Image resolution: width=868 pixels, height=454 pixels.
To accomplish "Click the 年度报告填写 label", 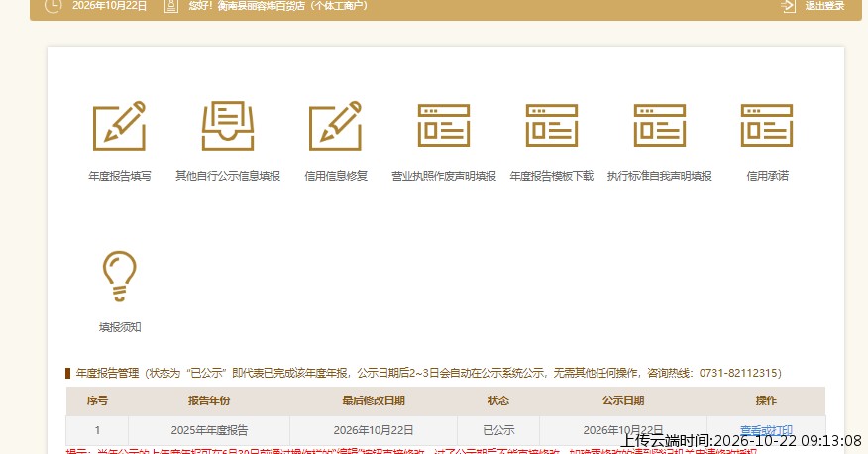I will point(120,176).
